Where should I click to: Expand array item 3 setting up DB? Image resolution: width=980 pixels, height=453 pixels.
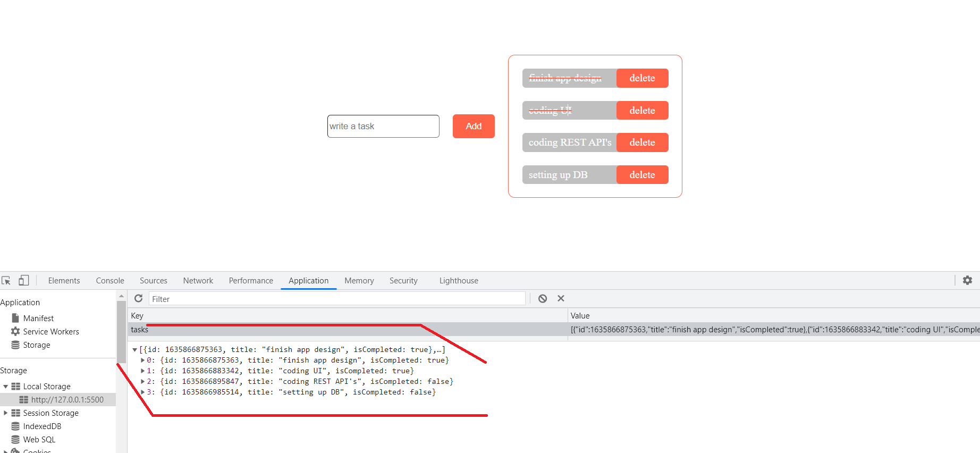tap(142, 392)
